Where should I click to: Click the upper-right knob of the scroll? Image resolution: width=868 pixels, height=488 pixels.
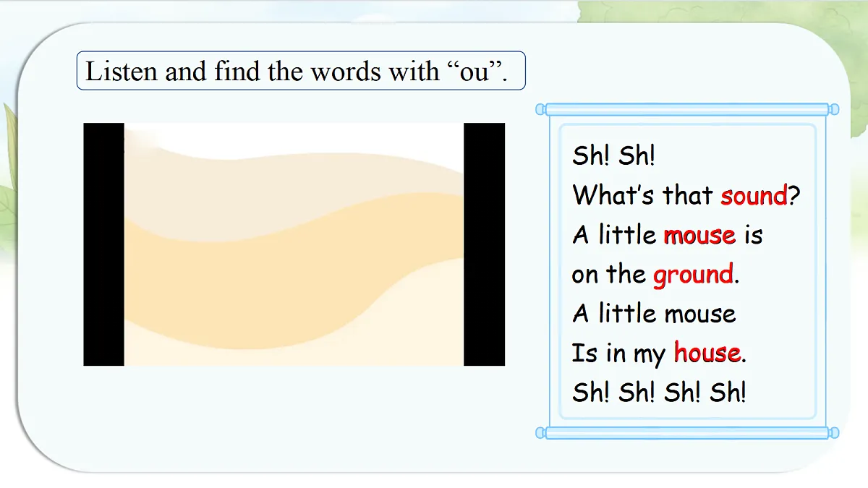pos(834,109)
